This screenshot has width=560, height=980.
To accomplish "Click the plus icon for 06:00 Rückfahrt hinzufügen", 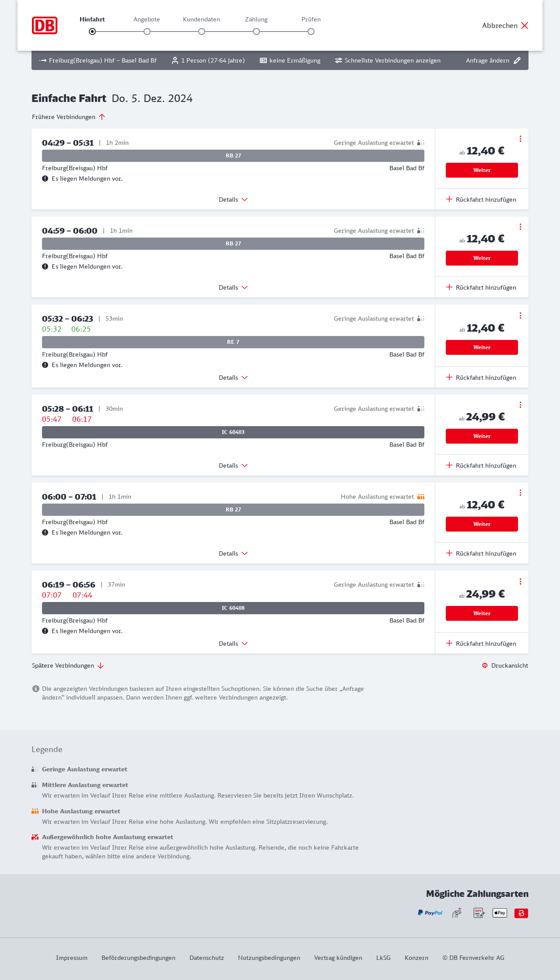I will click(x=449, y=553).
